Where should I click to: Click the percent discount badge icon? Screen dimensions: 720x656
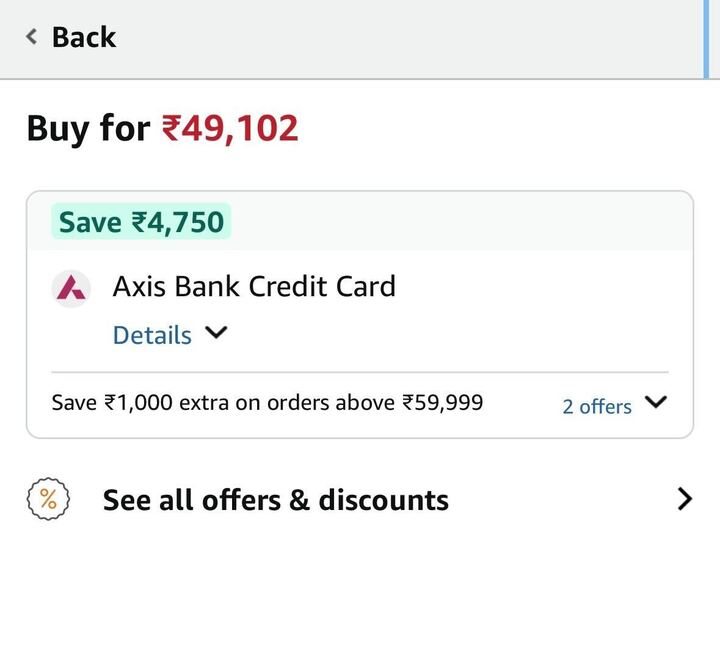point(47,499)
